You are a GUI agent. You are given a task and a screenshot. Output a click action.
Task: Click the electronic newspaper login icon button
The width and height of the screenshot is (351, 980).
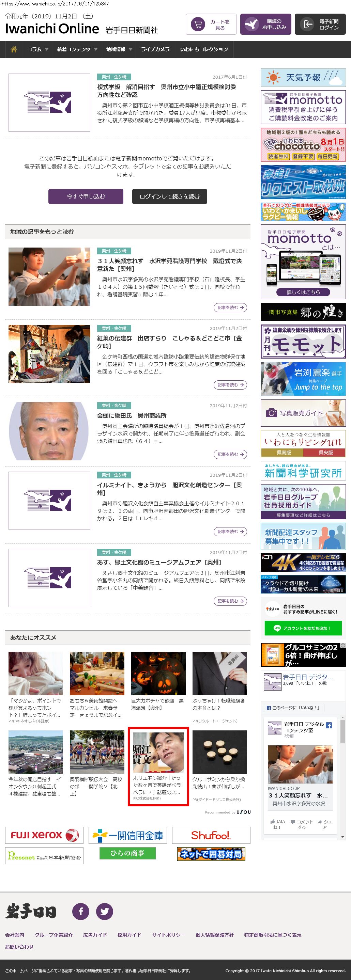320,25
